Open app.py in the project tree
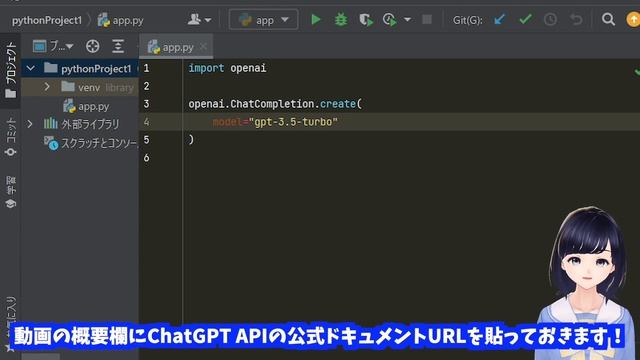This screenshot has width=640, height=360. 86,106
